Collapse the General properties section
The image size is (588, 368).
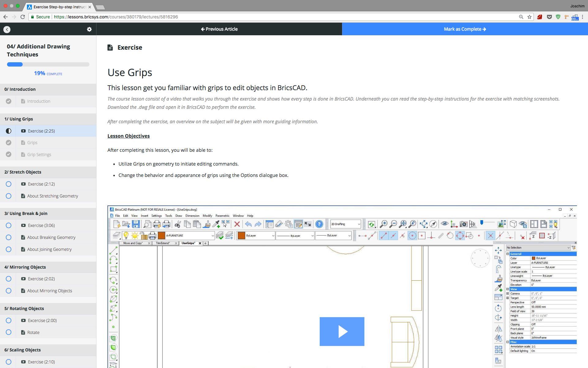click(507, 254)
